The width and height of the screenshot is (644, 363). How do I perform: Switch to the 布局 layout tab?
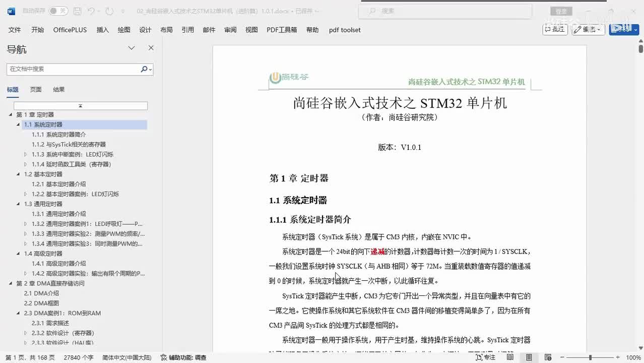coord(166,30)
